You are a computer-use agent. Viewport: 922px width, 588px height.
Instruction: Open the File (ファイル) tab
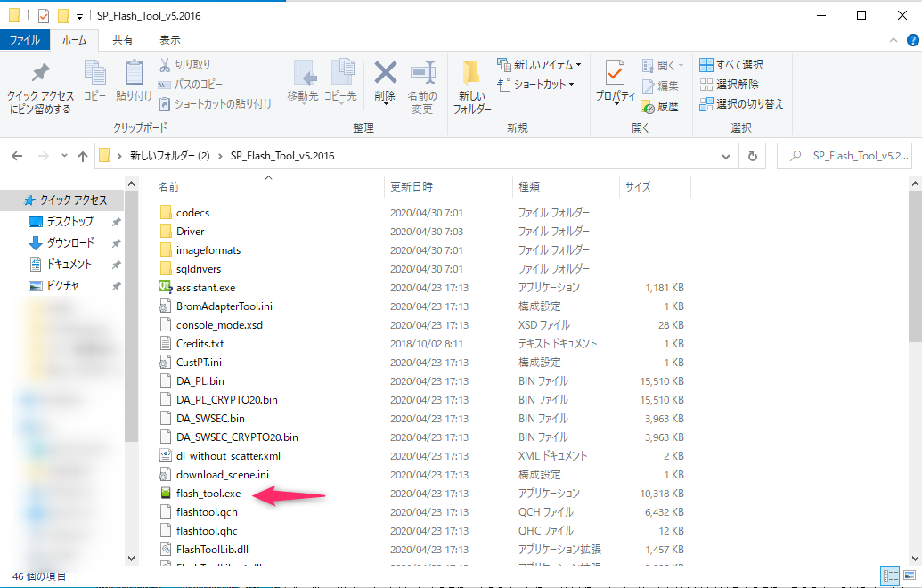point(25,40)
